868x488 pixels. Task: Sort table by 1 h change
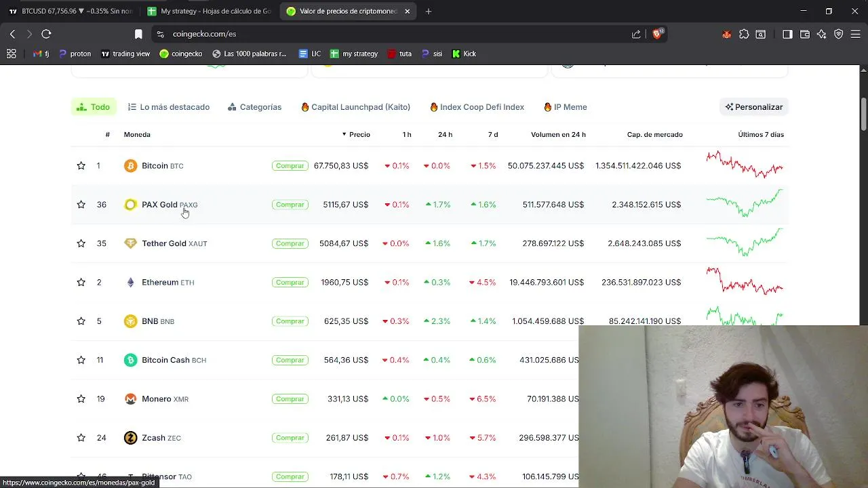point(407,134)
